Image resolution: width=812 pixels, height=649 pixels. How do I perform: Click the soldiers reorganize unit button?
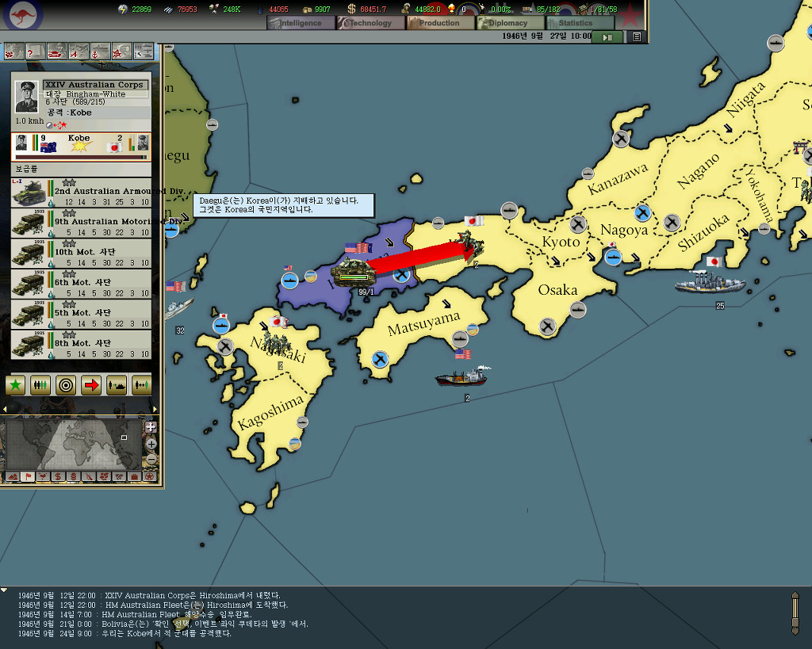pos(40,385)
